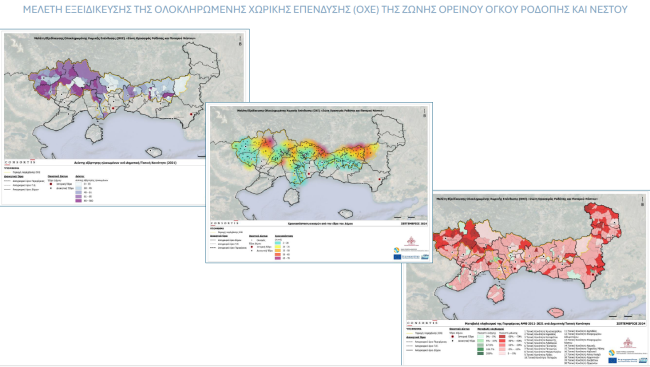Click the EU flag logo under the heatmap
This screenshot has height=367, width=650.
(x=397, y=257)
